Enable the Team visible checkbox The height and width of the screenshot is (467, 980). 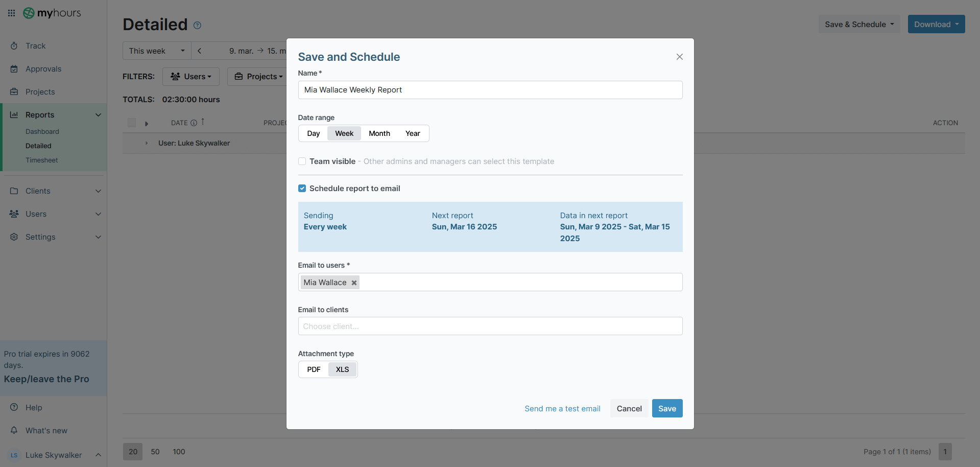click(x=302, y=161)
